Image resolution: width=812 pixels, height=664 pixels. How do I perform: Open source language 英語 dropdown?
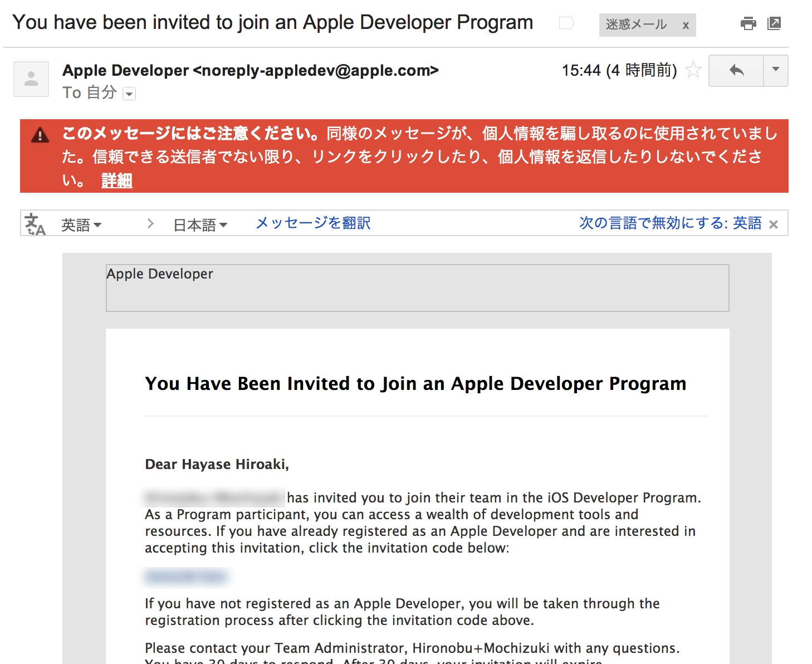81,224
